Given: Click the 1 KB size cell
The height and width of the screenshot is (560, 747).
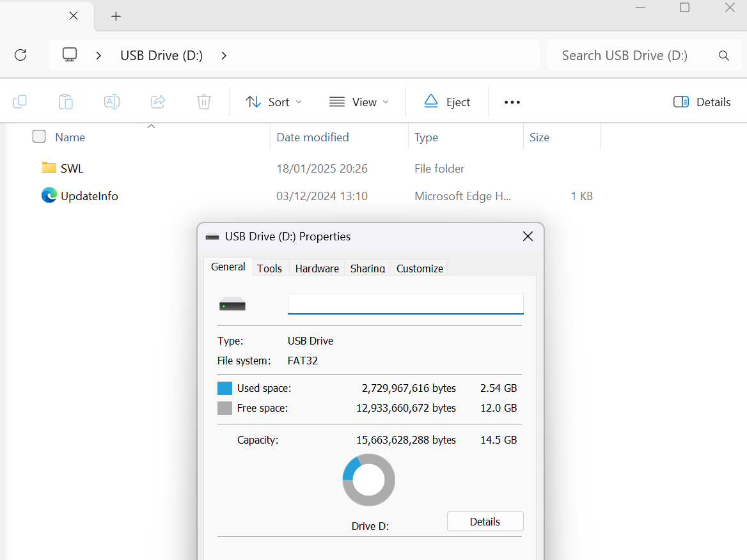Looking at the screenshot, I should tap(582, 196).
